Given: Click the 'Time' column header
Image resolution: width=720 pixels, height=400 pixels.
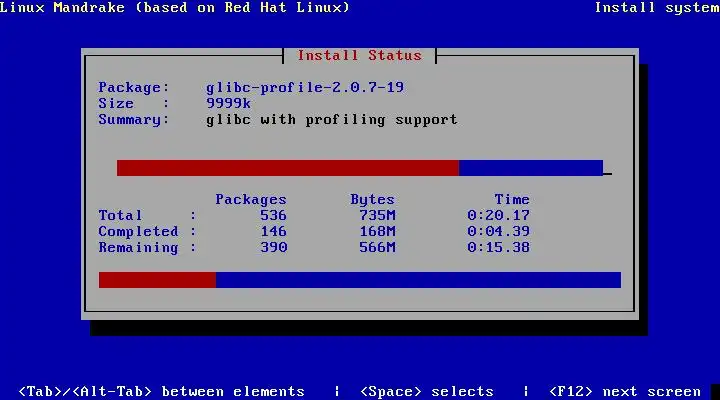Looking at the screenshot, I should (x=512, y=199).
